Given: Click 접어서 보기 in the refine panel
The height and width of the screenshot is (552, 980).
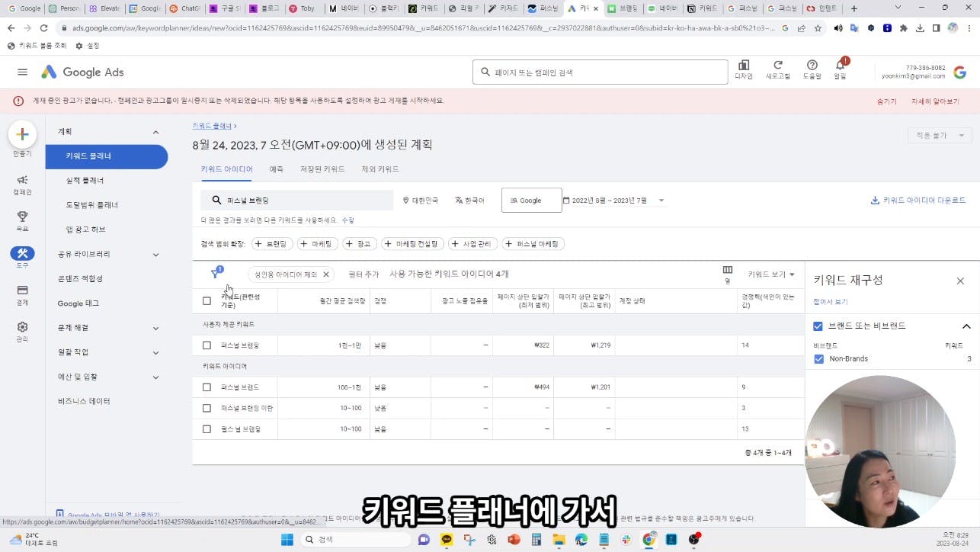Looking at the screenshot, I should [831, 302].
